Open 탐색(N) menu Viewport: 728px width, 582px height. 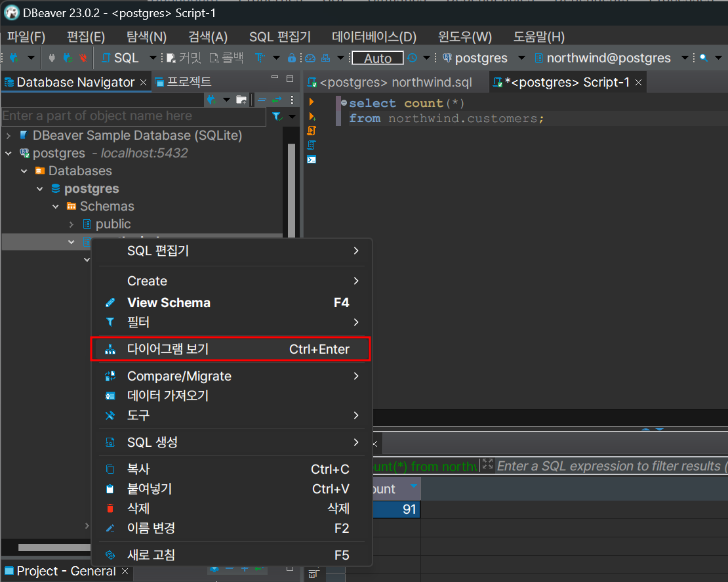(x=146, y=37)
